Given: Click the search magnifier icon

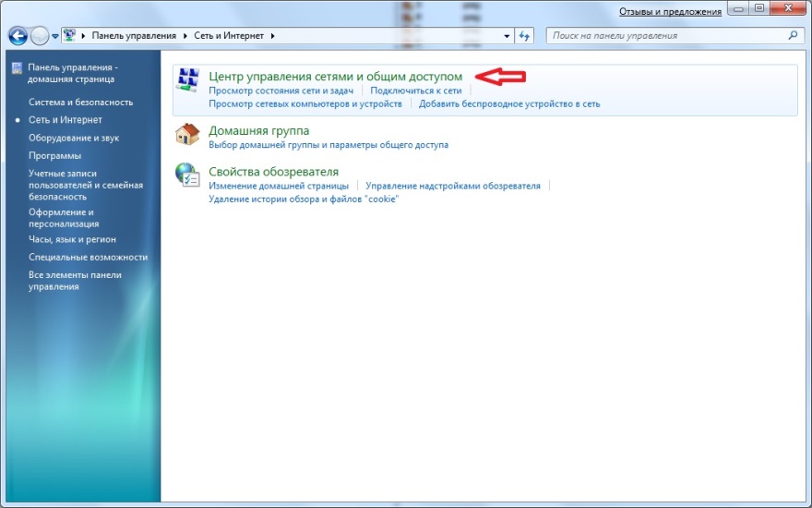Looking at the screenshot, I should coord(793,36).
